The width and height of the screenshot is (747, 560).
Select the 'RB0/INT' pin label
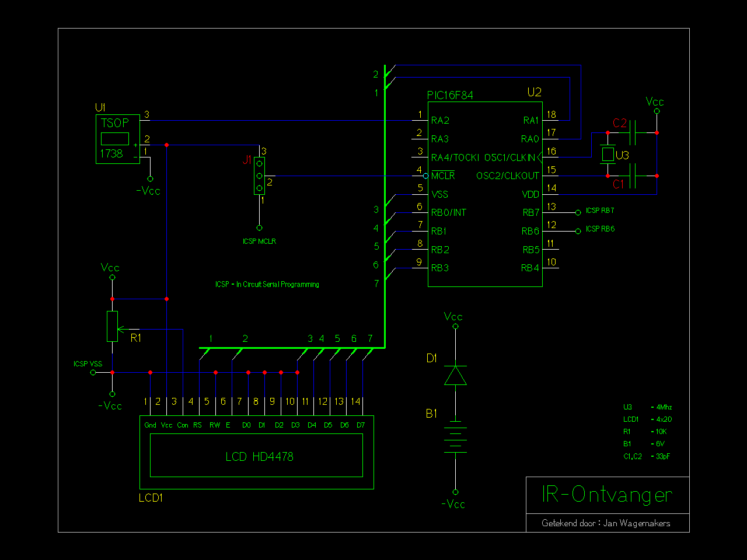(449, 213)
